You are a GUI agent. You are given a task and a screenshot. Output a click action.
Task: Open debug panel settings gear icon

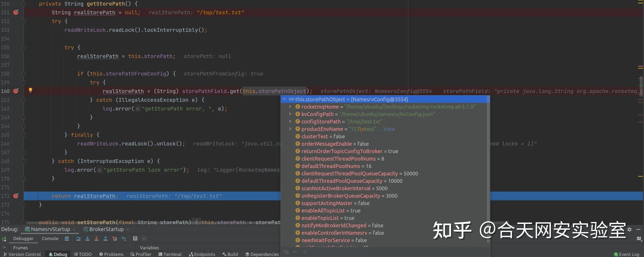point(629,229)
